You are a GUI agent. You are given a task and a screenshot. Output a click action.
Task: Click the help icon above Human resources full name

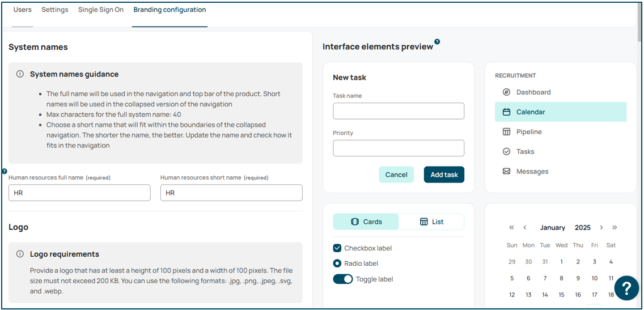(x=5, y=171)
